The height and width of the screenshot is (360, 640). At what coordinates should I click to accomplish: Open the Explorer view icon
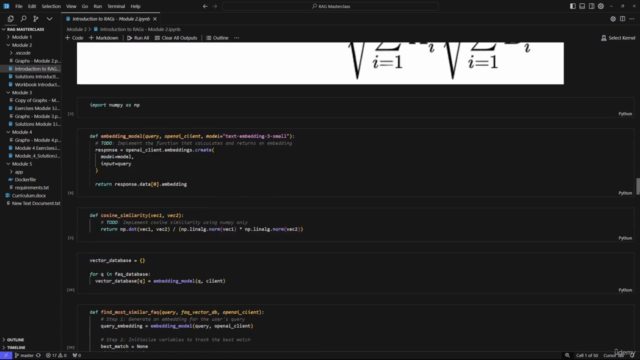coord(11,19)
